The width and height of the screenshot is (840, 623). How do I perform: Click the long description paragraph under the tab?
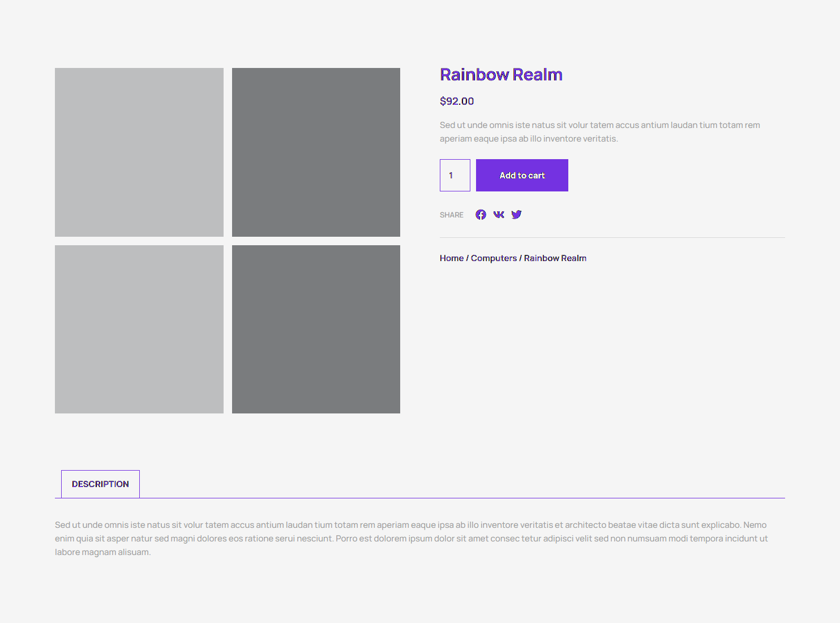point(411,539)
